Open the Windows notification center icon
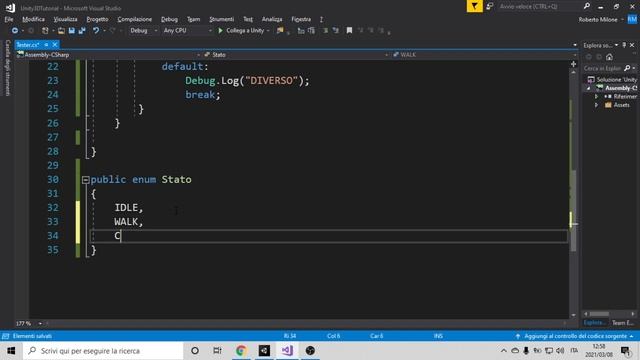Image resolution: width=640 pixels, height=360 pixels. click(x=625, y=351)
